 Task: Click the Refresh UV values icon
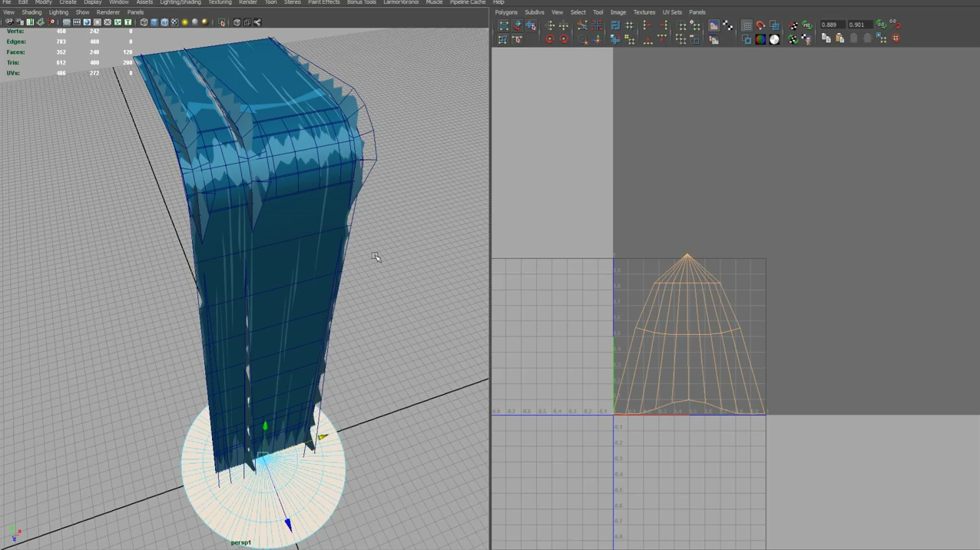click(x=881, y=25)
